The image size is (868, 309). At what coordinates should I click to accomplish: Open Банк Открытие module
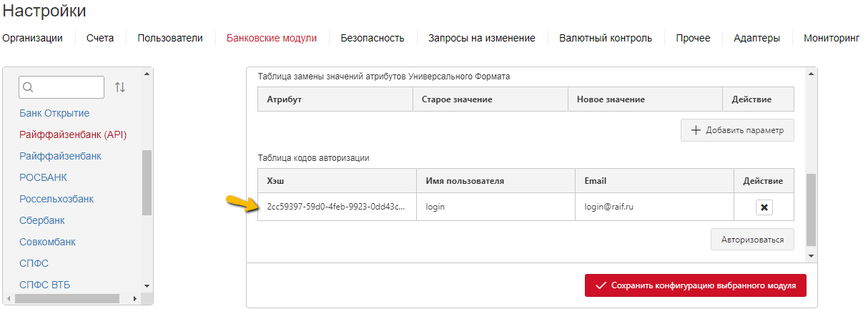[x=54, y=113]
